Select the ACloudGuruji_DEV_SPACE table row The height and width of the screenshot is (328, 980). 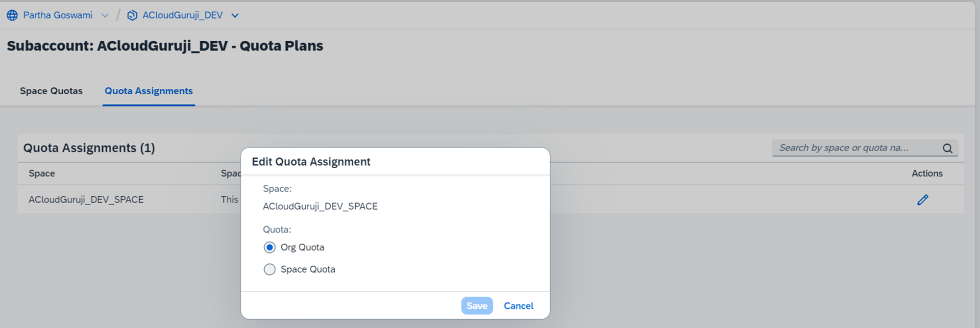click(x=86, y=200)
